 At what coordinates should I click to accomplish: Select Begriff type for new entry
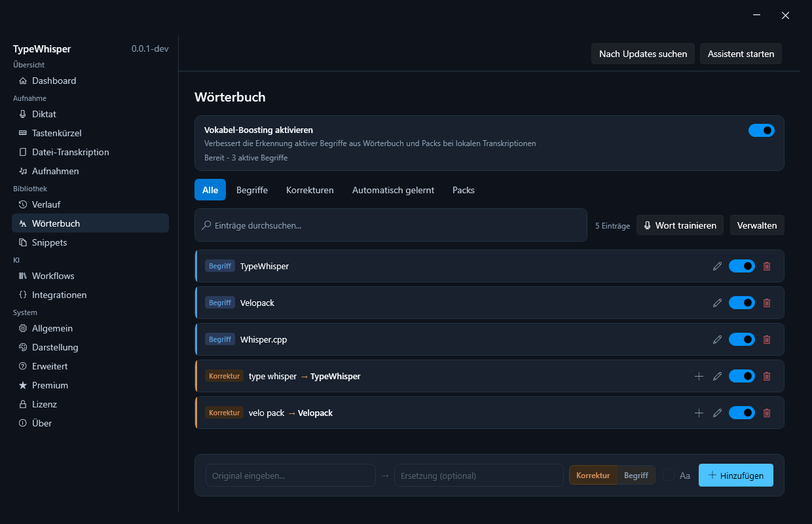point(636,476)
